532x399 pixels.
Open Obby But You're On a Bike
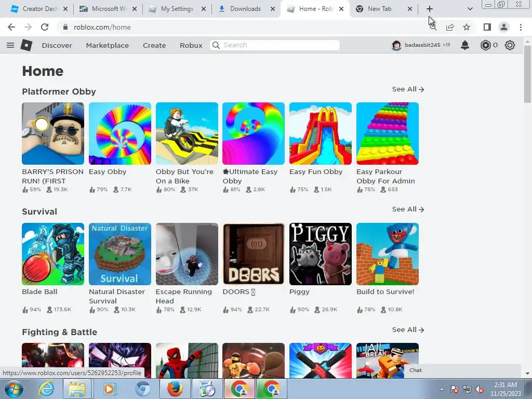coord(187,134)
